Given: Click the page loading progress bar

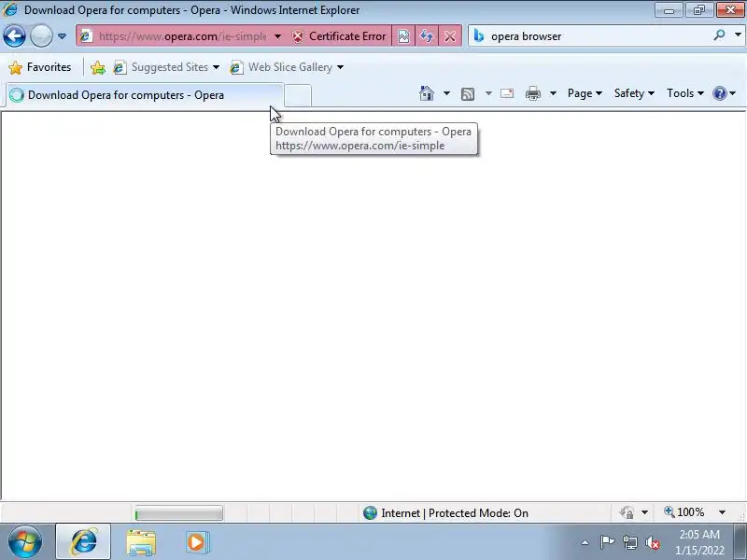Looking at the screenshot, I should coord(178,513).
